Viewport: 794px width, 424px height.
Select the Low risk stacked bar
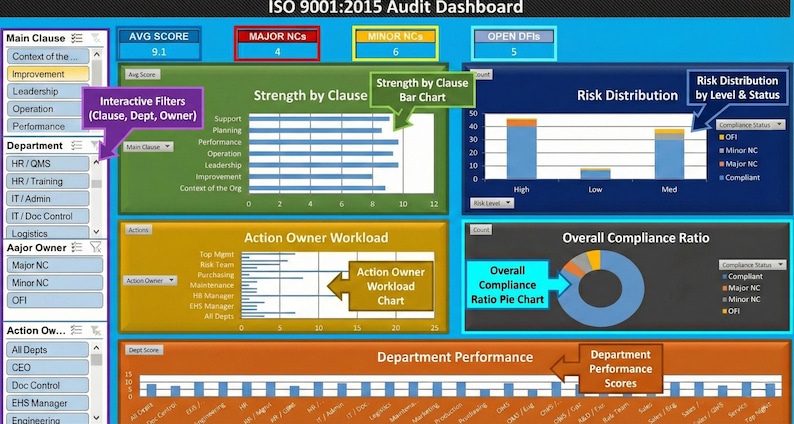point(595,174)
